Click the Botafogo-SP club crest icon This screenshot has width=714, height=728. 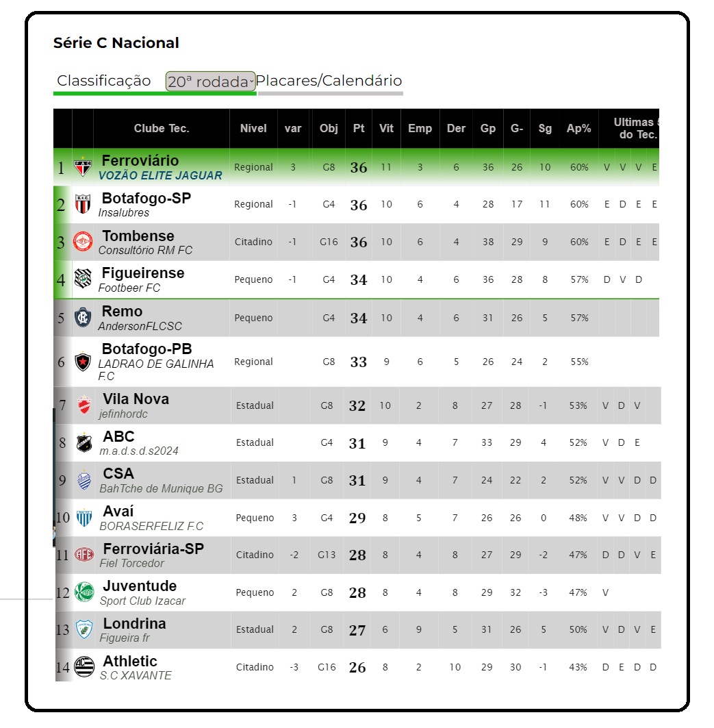pyautogui.click(x=83, y=204)
